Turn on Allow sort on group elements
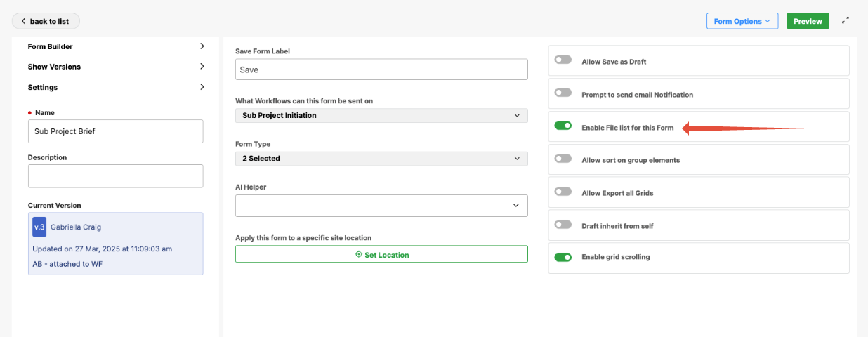The height and width of the screenshot is (337, 868). click(x=563, y=159)
